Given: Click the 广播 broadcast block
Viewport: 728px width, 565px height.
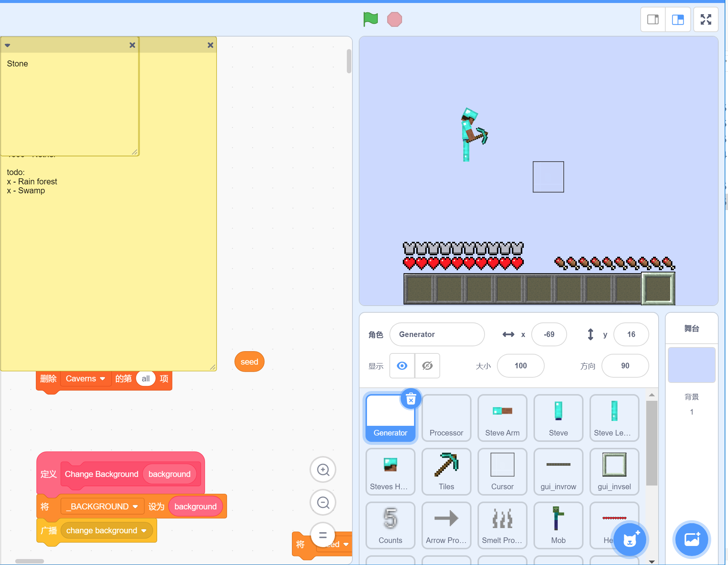Looking at the screenshot, I should 49,531.
